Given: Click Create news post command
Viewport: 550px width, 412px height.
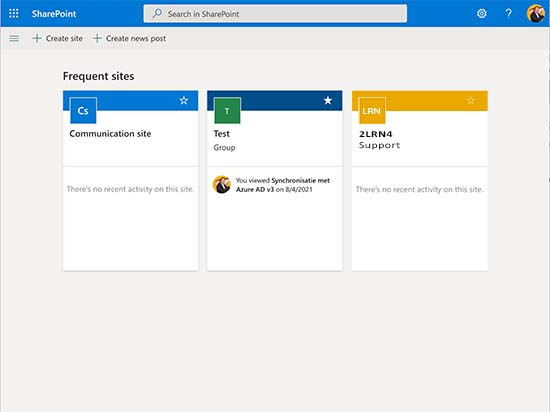Looking at the screenshot, I should 129,38.
